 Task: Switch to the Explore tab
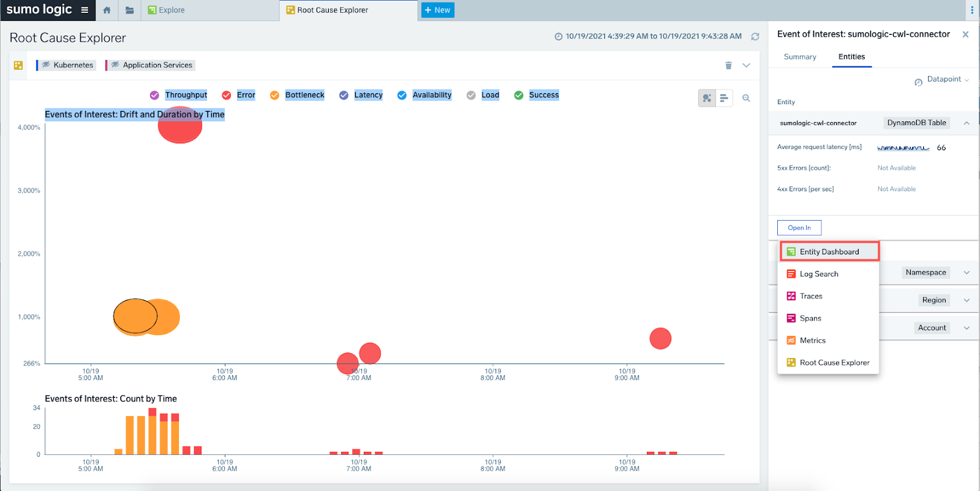166,10
